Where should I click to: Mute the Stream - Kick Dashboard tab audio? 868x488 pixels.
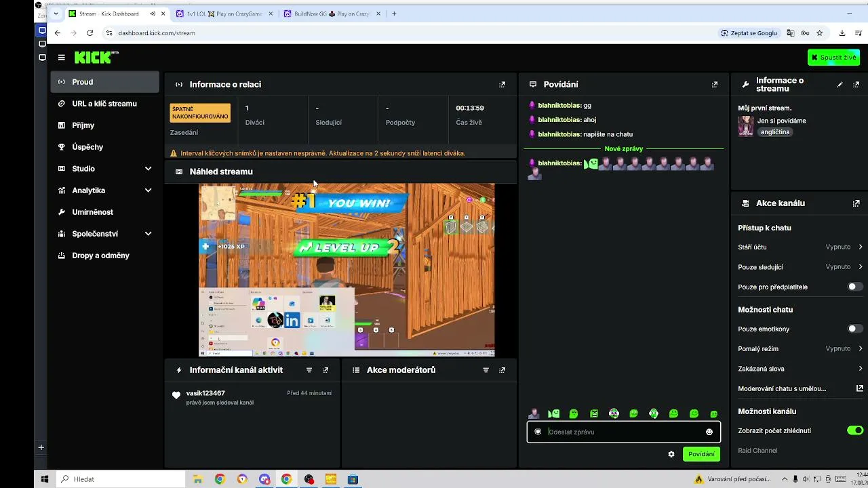point(153,14)
